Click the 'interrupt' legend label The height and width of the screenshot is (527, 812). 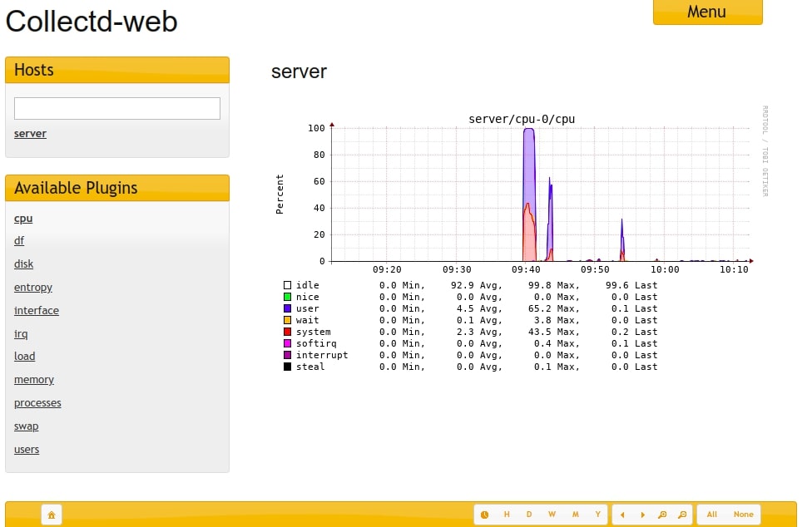click(x=322, y=355)
